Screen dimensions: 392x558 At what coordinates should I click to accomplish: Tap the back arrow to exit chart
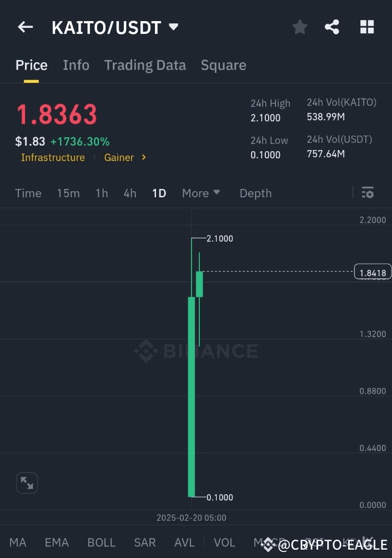pyautogui.click(x=26, y=27)
